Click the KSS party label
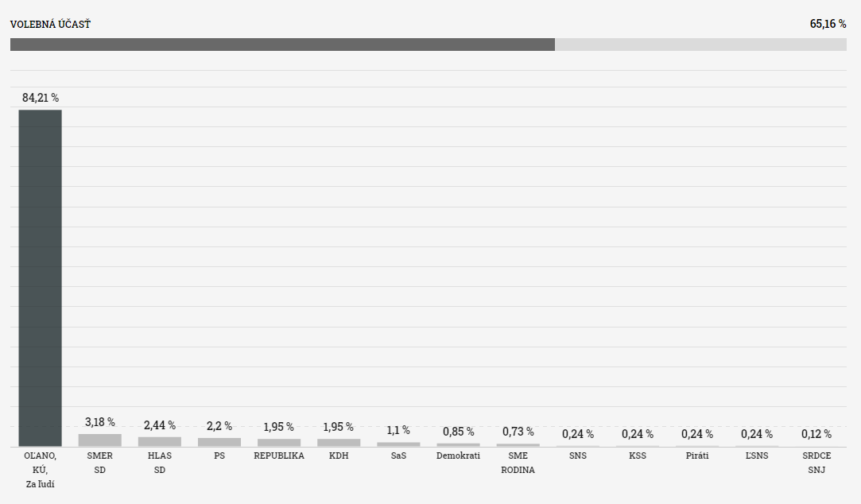The image size is (861, 504). 638,456
